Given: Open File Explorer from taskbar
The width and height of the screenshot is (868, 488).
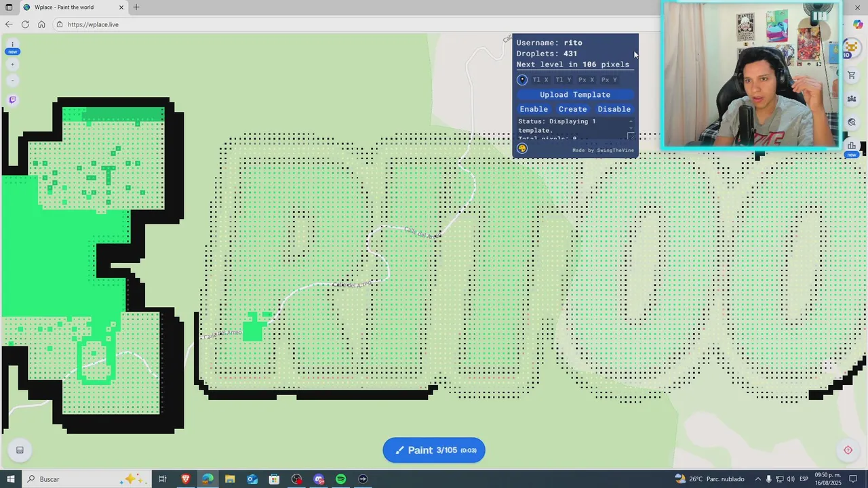Looking at the screenshot, I should tap(230, 479).
